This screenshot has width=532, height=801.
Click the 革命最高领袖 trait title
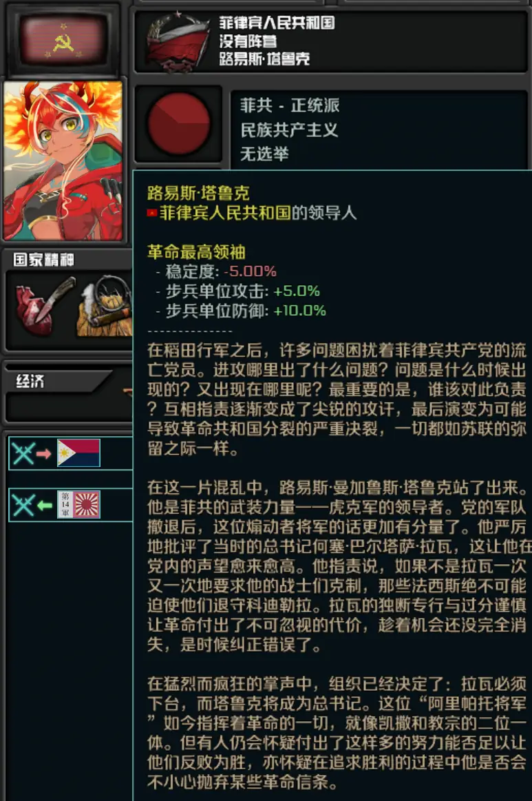197,252
